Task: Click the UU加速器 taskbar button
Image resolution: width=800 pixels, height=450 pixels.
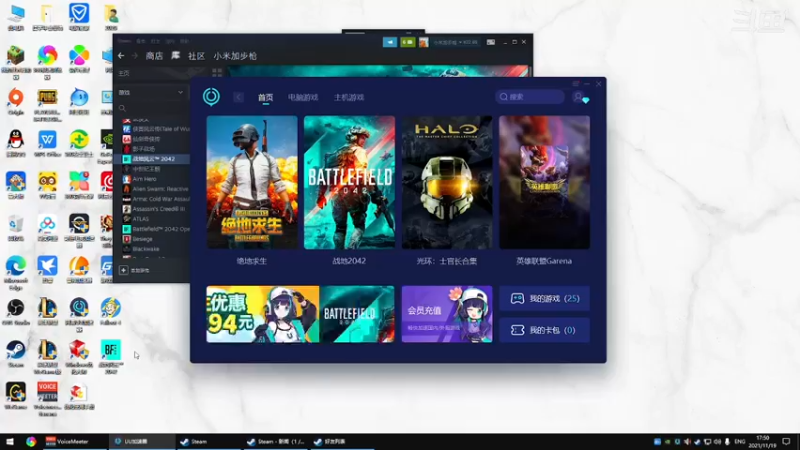Action: [x=141, y=441]
